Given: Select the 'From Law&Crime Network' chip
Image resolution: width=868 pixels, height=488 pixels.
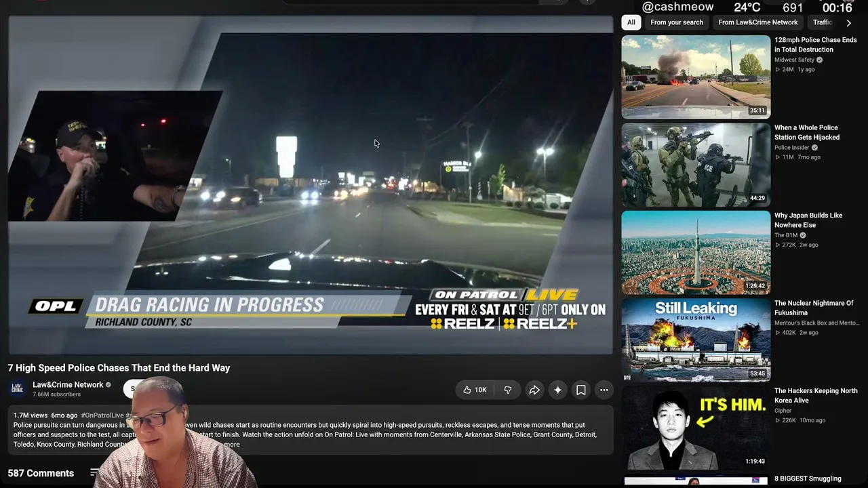Looking at the screenshot, I should pos(758,22).
